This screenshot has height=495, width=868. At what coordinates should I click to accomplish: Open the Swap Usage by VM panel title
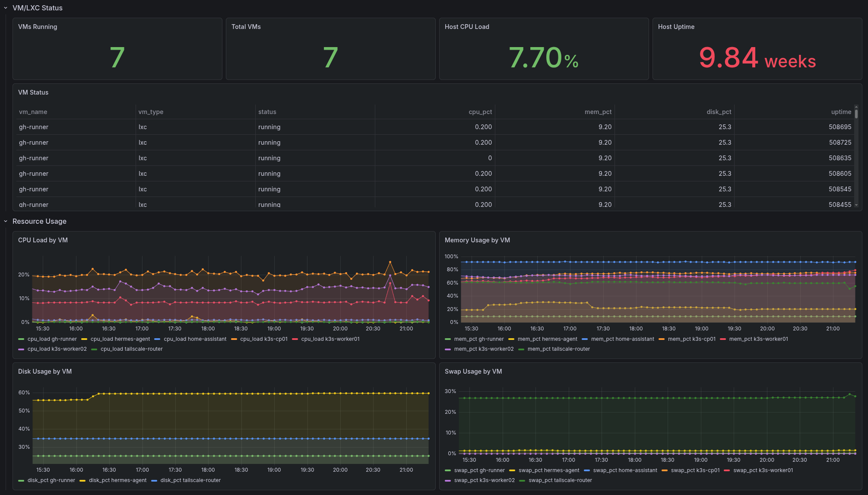tap(473, 371)
